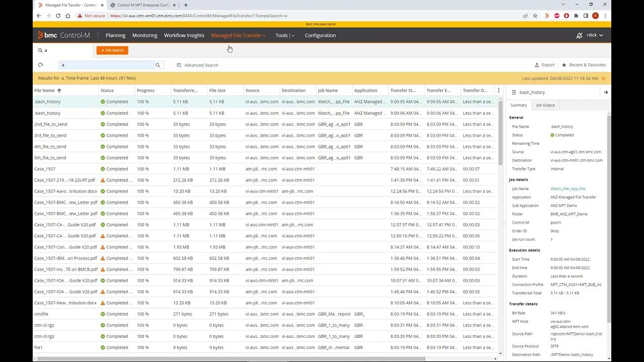The width and height of the screenshot is (644, 362).
Task: Open the Configuration menu
Action: pyautogui.click(x=320, y=35)
